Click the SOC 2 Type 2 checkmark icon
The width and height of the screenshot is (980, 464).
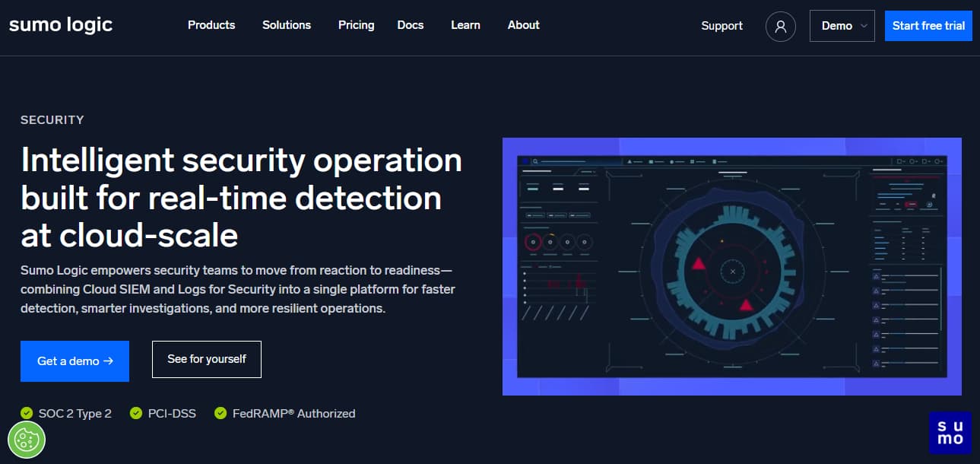click(x=27, y=414)
